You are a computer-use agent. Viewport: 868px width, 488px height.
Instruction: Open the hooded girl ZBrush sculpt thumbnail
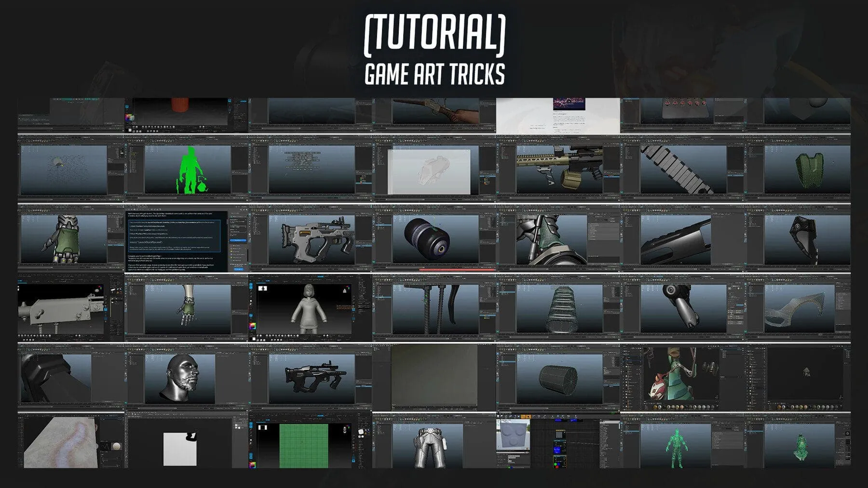(x=310, y=308)
